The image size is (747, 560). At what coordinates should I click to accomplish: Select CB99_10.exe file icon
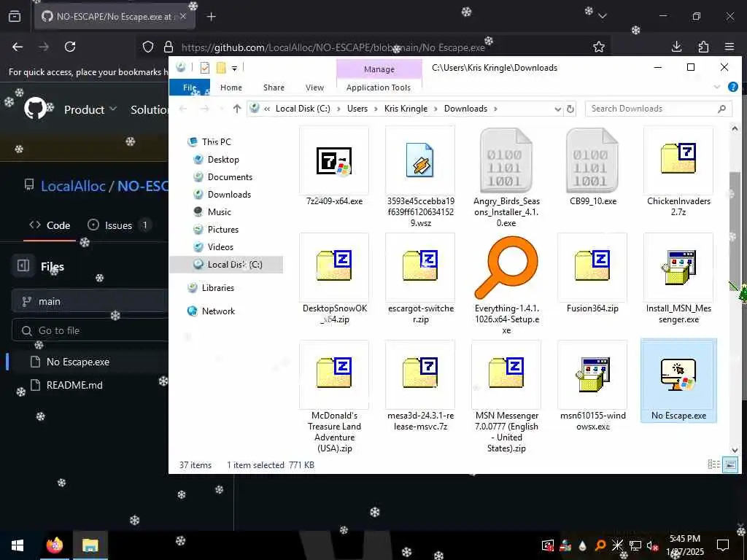tap(592, 160)
